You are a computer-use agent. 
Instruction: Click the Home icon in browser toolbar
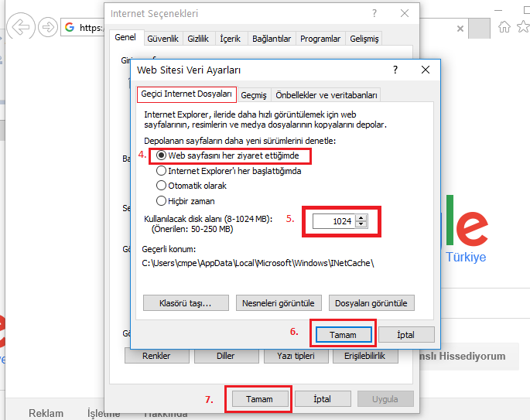[x=504, y=27]
